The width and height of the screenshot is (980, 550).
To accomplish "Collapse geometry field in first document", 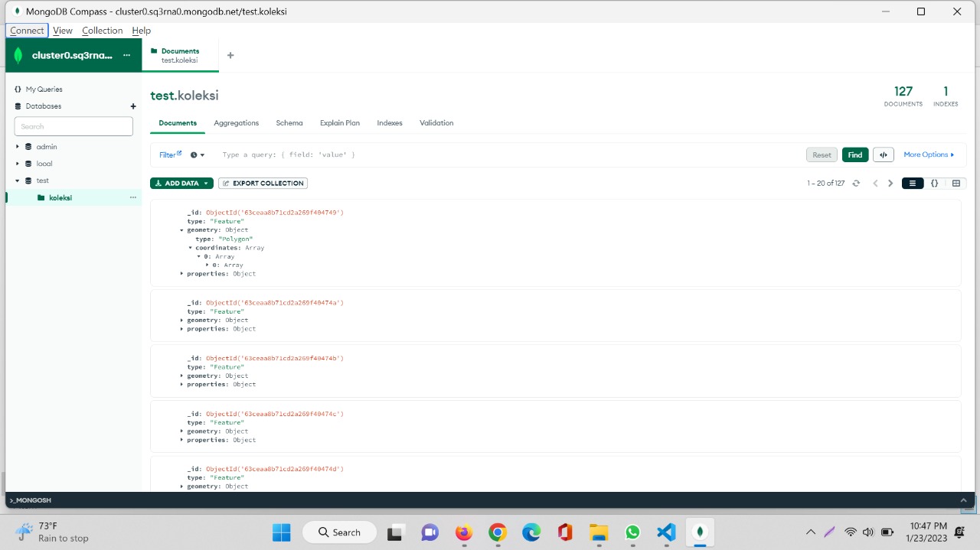I will pos(181,229).
